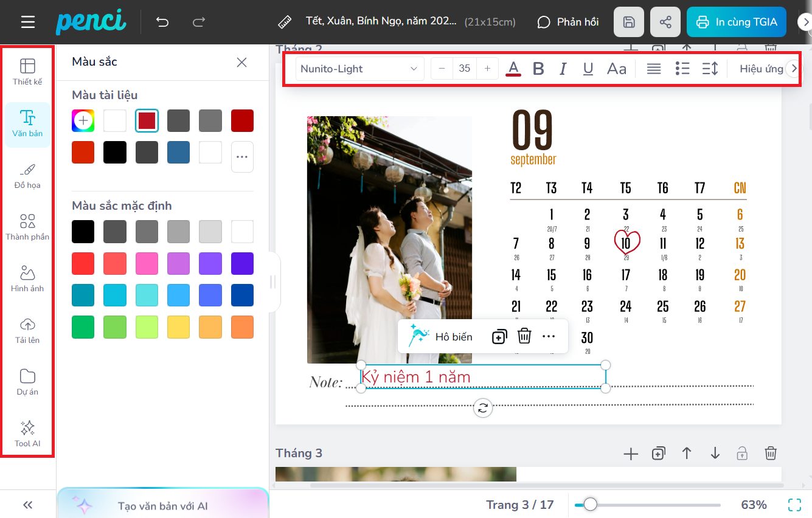The image size is (812, 518).
Task: Duplicate the selected text element
Action: click(x=499, y=336)
